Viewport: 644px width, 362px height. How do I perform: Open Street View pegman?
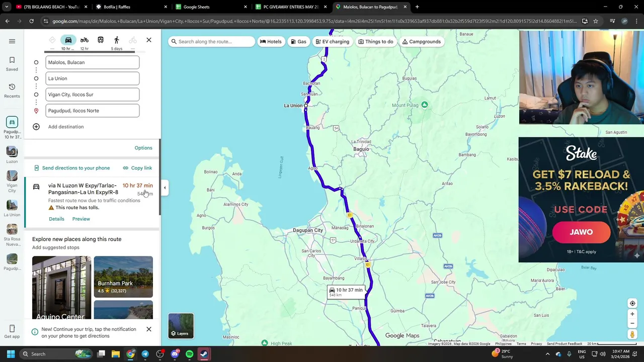pyautogui.click(x=632, y=334)
